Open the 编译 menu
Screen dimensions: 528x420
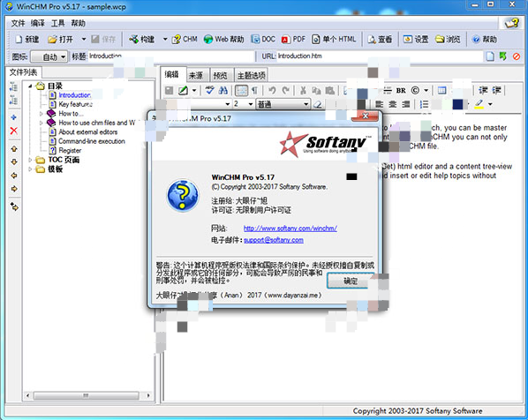[x=38, y=23]
